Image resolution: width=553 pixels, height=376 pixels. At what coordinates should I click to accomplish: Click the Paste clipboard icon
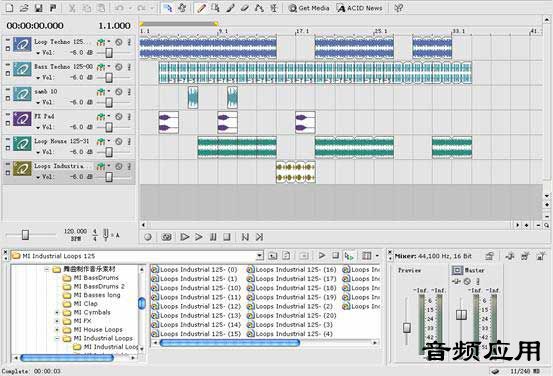pyautogui.click(x=101, y=8)
